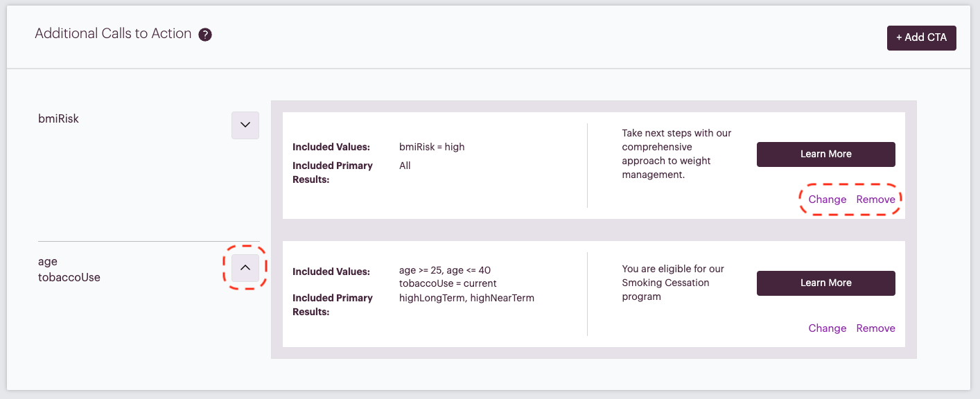Click highLongTerm, highNearTerm primary results text
980x399 pixels.
pos(466,298)
